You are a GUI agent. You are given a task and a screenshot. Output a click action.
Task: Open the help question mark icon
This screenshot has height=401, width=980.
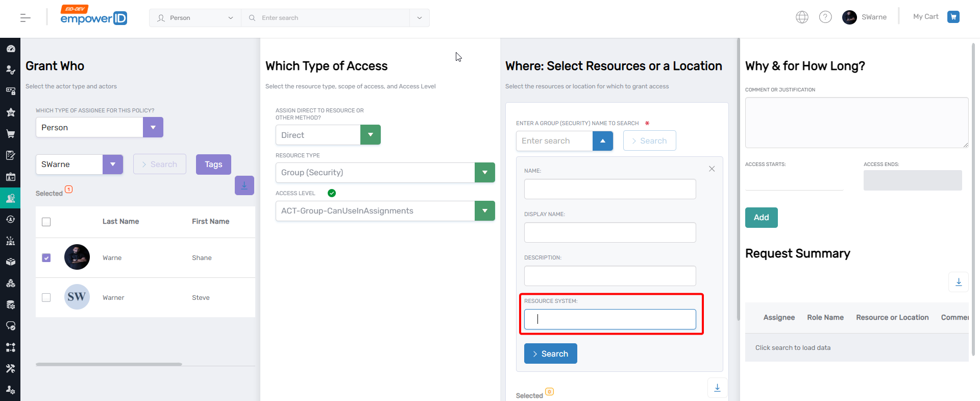pos(825,17)
